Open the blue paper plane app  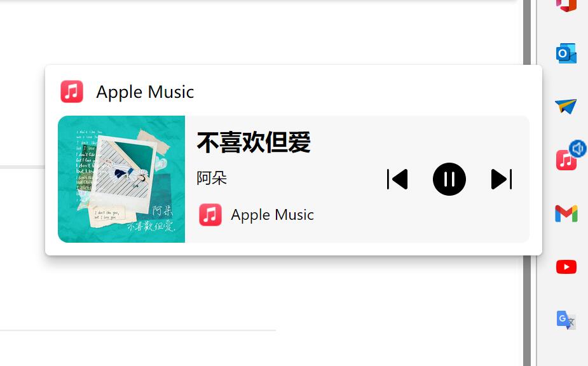click(566, 106)
